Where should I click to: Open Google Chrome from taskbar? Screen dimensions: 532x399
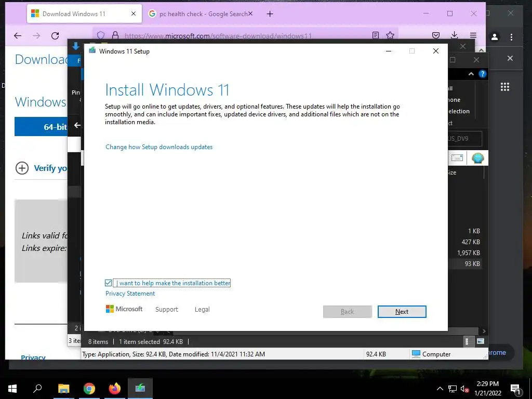point(89,389)
